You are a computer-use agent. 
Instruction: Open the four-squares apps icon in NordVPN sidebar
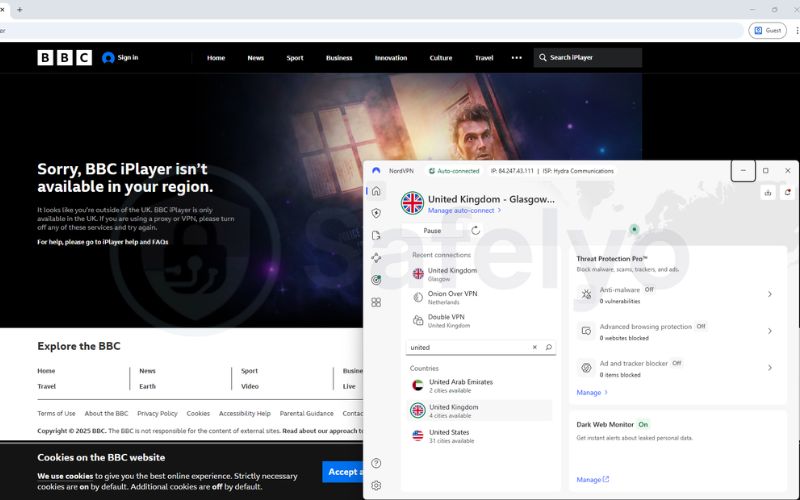pos(376,302)
